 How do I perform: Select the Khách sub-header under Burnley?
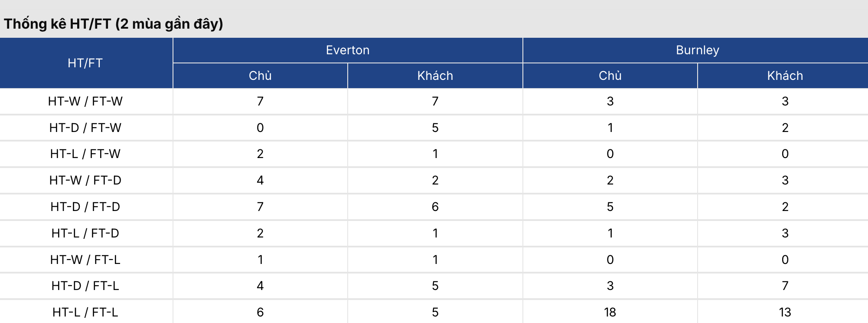tap(785, 76)
